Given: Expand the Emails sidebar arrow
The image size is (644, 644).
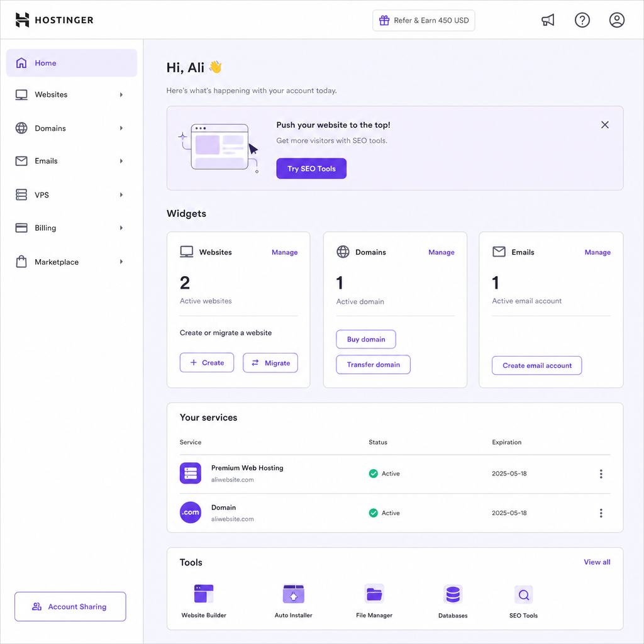Looking at the screenshot, I should point(121,161).
